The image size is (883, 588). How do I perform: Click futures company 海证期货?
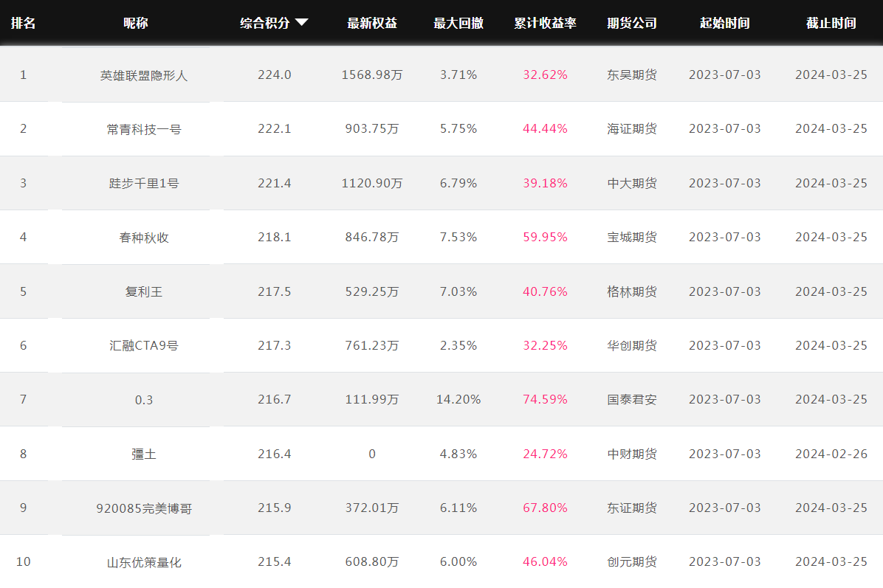[632, 129]
